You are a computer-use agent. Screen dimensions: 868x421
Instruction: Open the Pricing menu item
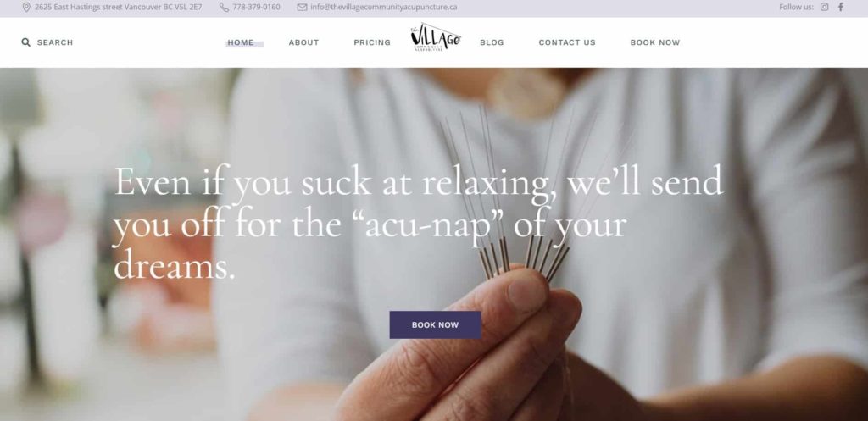372,42
